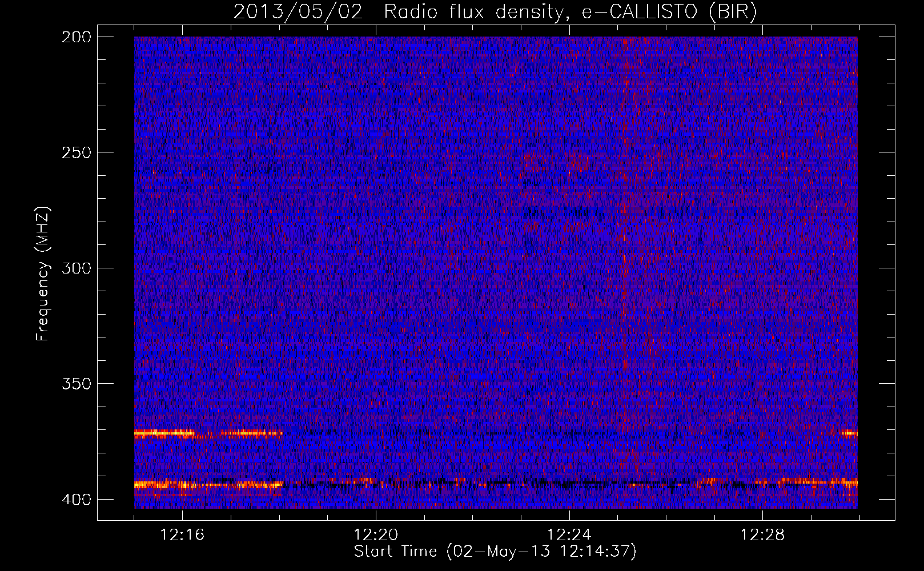Click the 'Frequency (MHZ)' axis label

coord(43,274)
